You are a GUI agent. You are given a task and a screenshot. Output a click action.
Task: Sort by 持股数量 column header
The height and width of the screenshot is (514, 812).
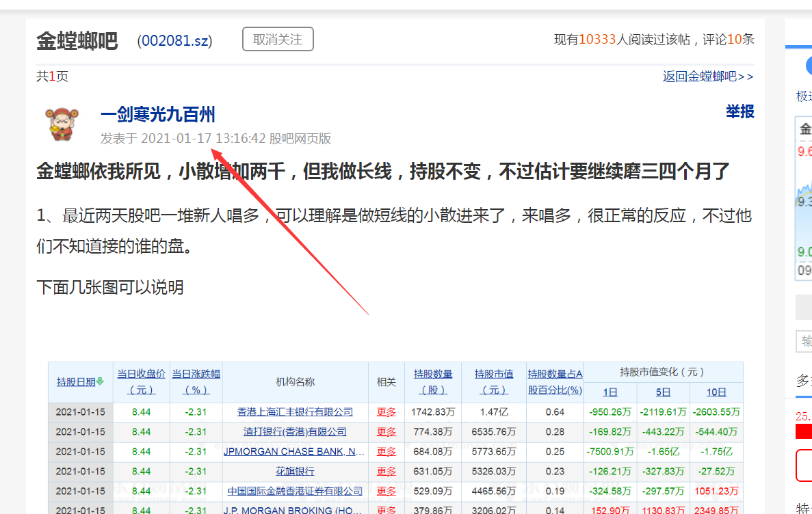(x=433, y=381)
